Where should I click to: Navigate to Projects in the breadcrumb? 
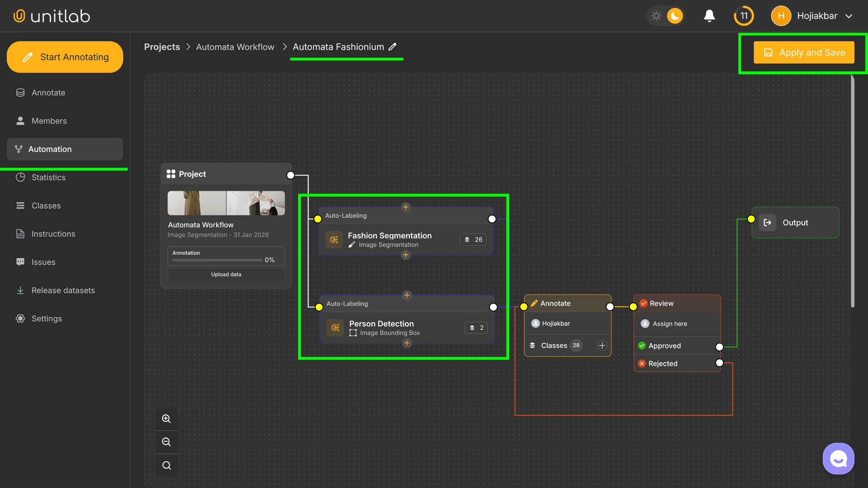(x=162, y=46)
